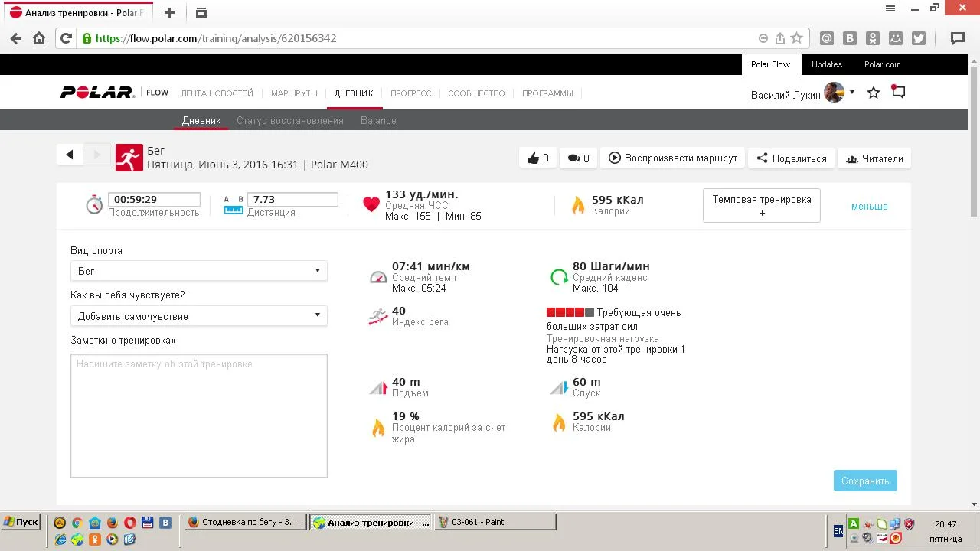Click the browser address bar URL

(216, 38)
